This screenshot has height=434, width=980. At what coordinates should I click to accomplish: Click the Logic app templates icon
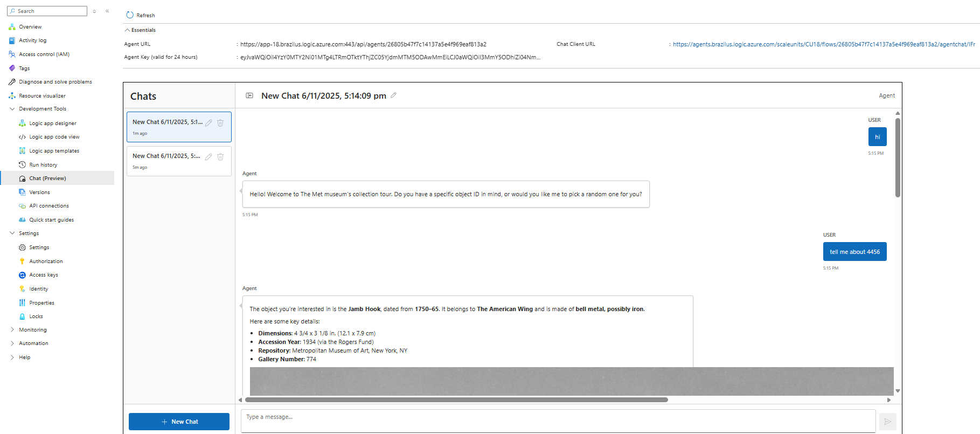pos(22,151)
